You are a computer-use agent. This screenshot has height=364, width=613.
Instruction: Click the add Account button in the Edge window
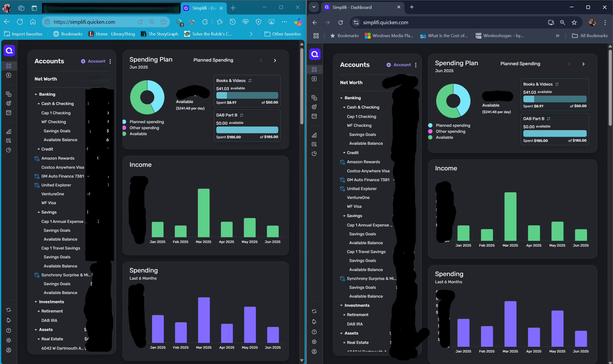(93, 61)
